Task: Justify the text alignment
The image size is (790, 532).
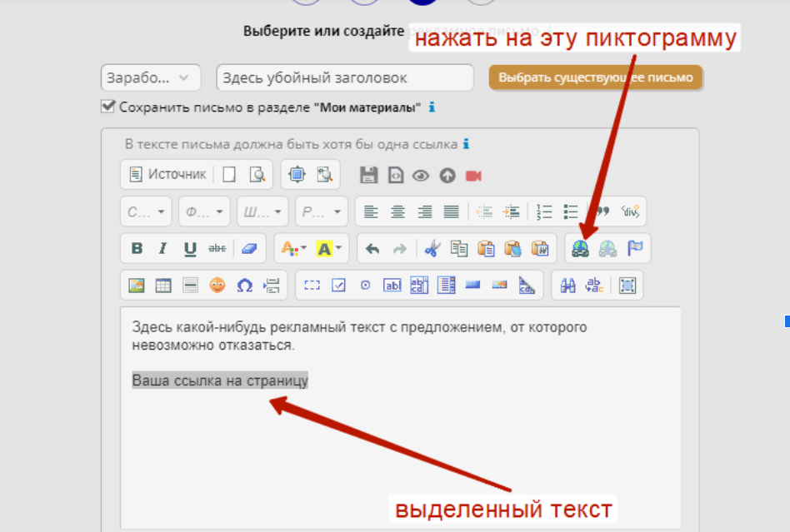Action: (452, 212)
